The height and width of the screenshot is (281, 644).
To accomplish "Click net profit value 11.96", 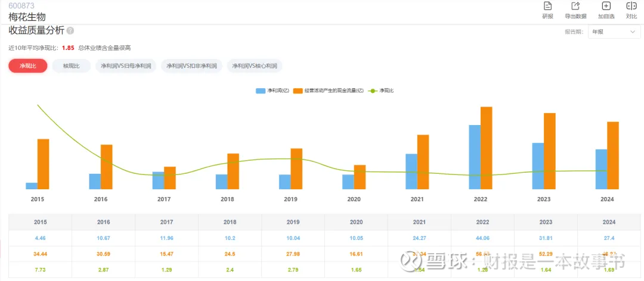I will coord(167,238).
